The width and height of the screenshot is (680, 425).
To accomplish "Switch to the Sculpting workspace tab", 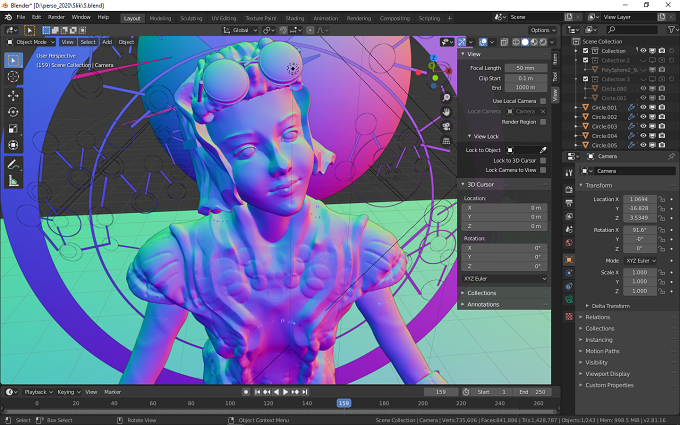I will pos(191,18).
